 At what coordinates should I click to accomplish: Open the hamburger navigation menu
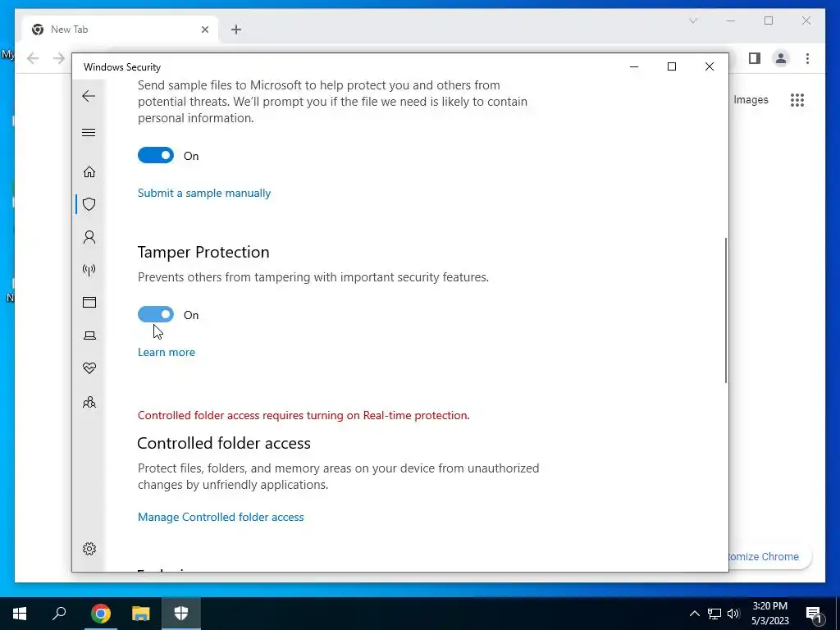89,132
